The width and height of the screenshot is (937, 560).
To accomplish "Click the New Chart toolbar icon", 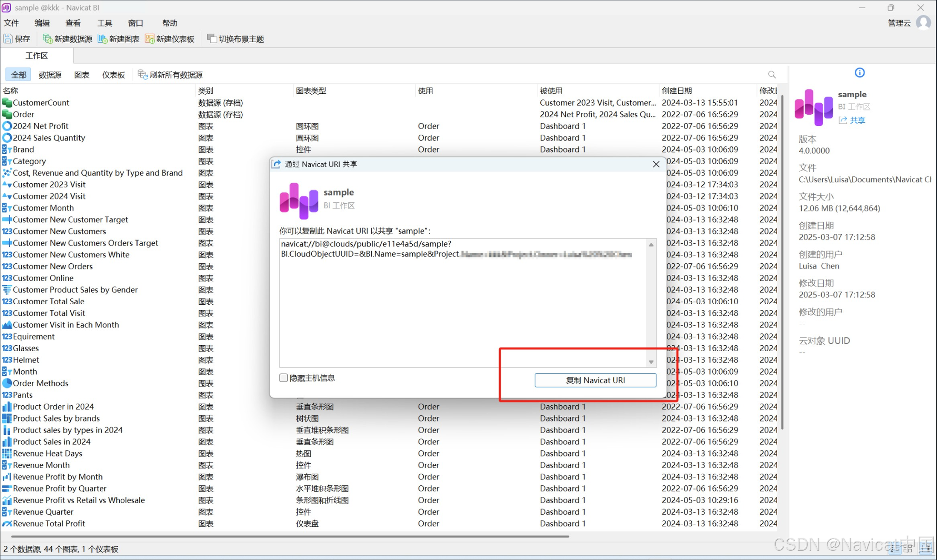I will 102,39.
